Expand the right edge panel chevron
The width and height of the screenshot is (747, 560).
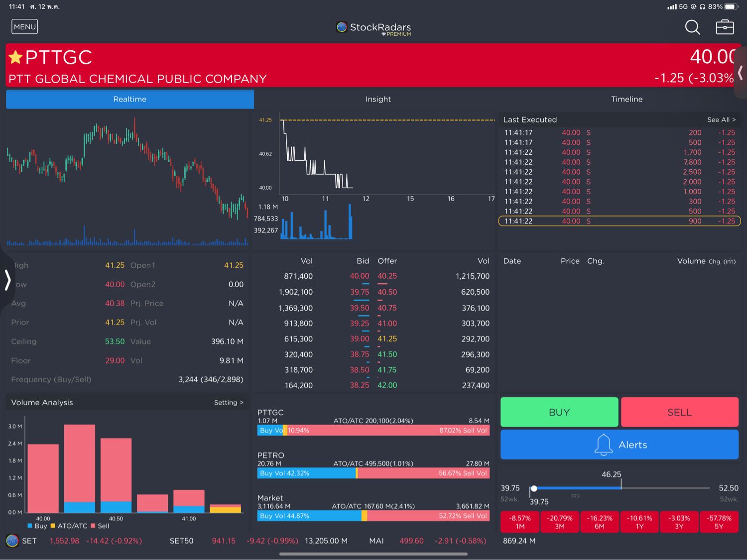point(741,74)
